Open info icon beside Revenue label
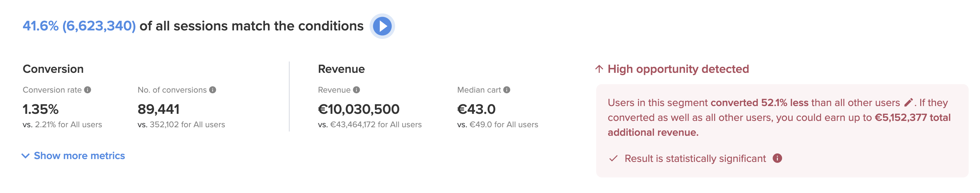Screen dimensions: 980x193 point(357,90)
